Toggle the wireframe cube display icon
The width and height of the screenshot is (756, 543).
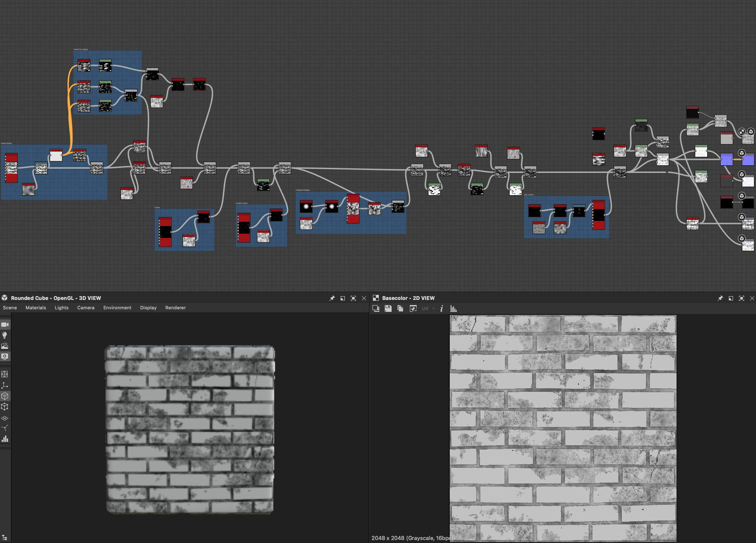click(5, 407)
